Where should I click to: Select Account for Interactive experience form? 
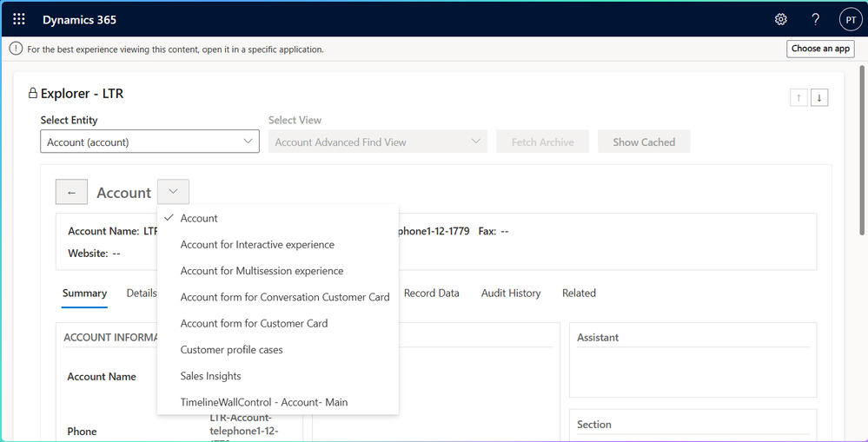(x=278, y=244)
